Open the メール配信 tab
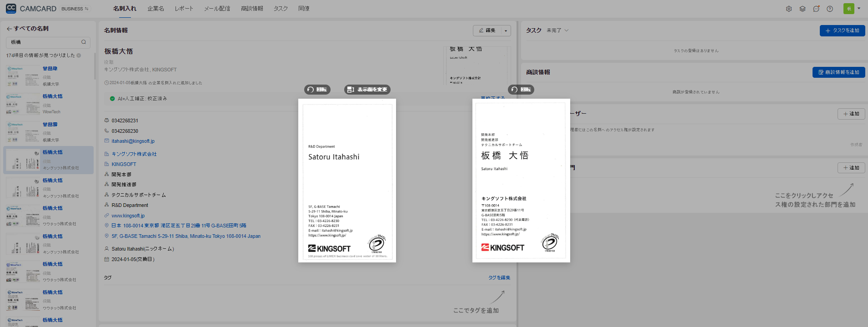The image size is (868, 327). [x=217, y=9]
